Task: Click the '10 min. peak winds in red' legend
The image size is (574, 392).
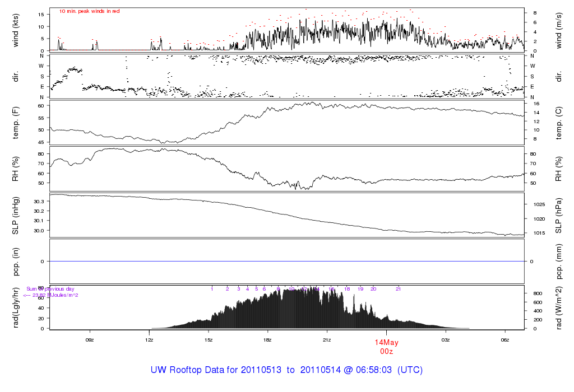Action: click(89, 11)
